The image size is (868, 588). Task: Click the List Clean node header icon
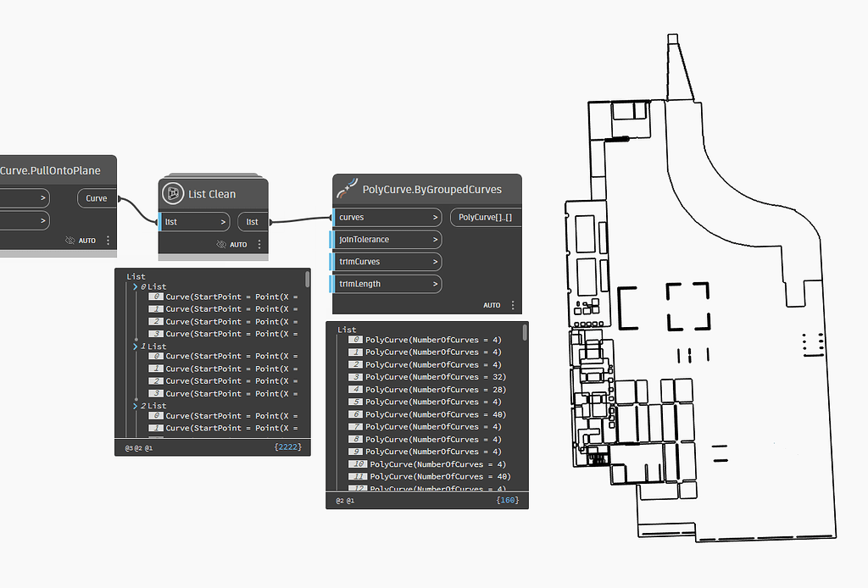point(173,193)
